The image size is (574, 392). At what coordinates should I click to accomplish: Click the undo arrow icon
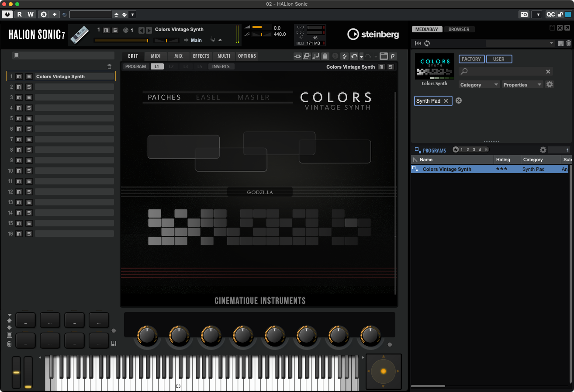pyautogui.click(x=354, y=56)
